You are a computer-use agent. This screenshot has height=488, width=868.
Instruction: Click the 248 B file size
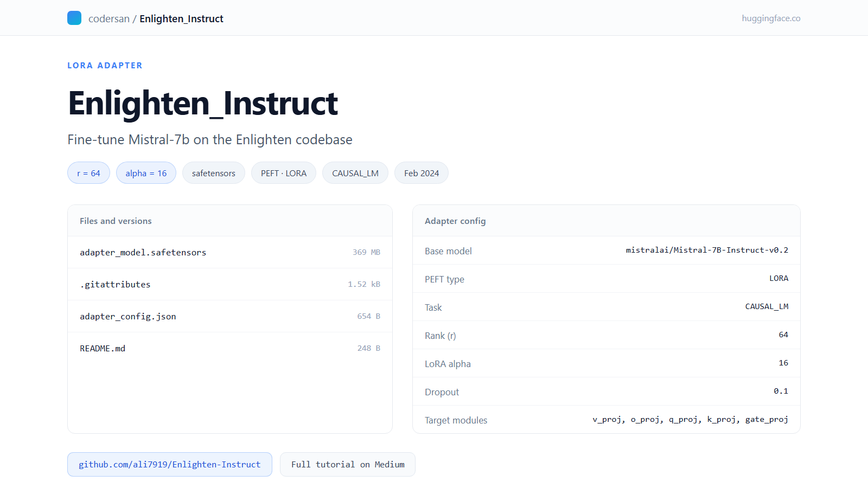368,348
